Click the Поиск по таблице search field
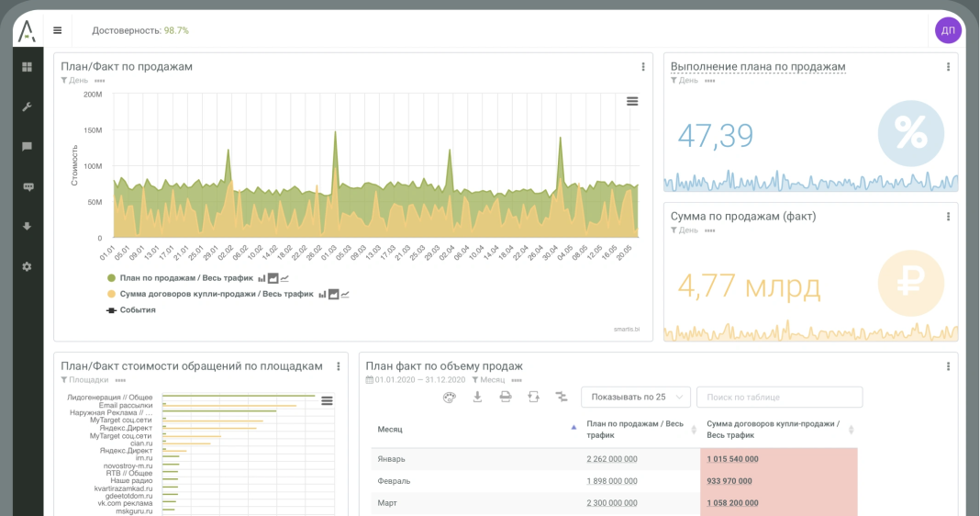The image size is (980, 516). click(779, 397)
